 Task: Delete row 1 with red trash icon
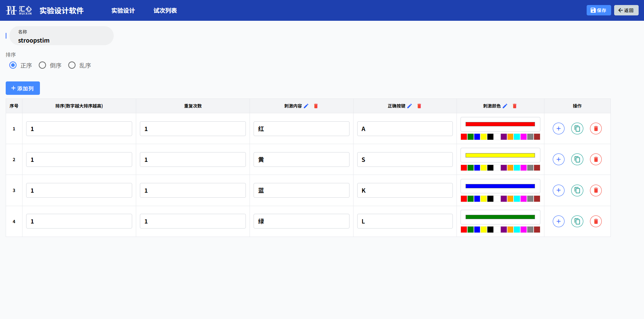coord(596,129)
